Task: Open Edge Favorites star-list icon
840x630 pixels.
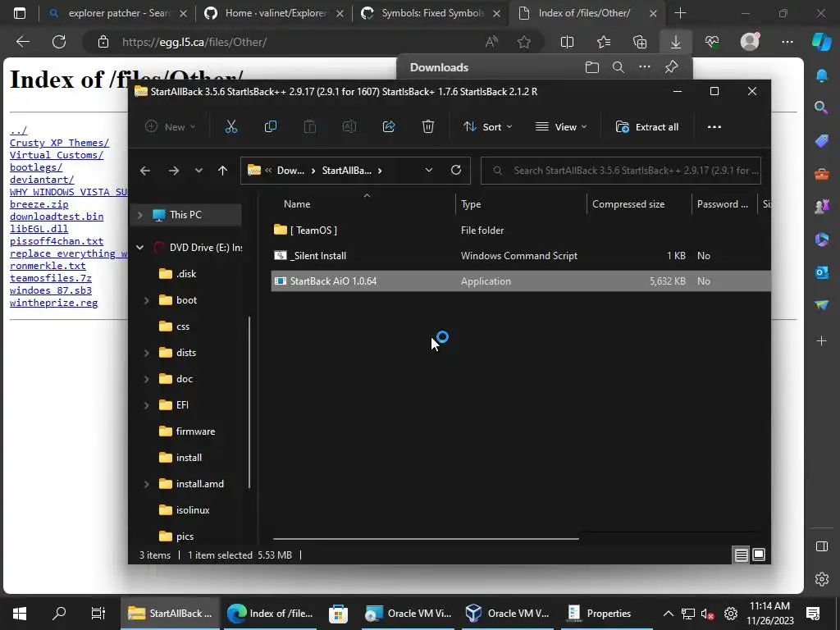Action: (x=604, y=42)
